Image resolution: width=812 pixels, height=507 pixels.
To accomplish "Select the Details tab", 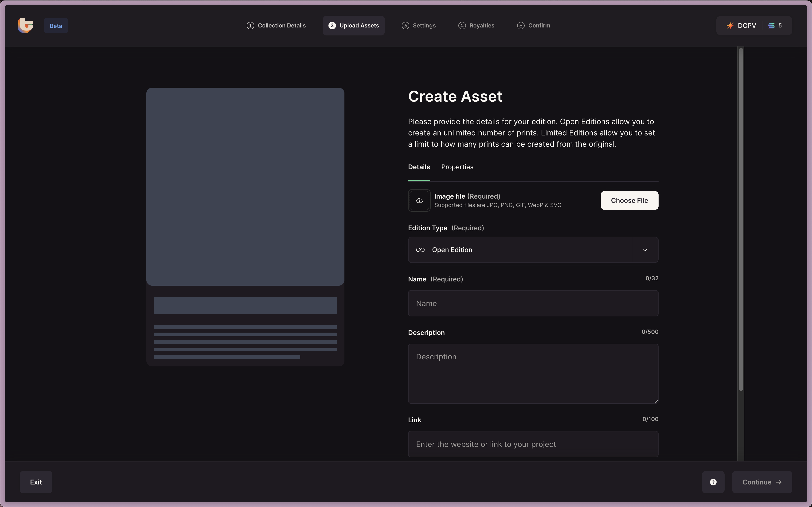I will pos(419,167).
